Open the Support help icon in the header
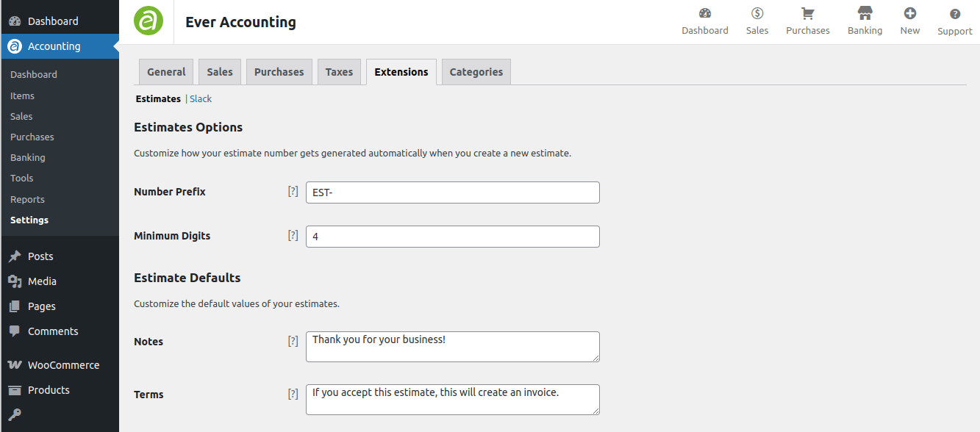 [954, 22]
